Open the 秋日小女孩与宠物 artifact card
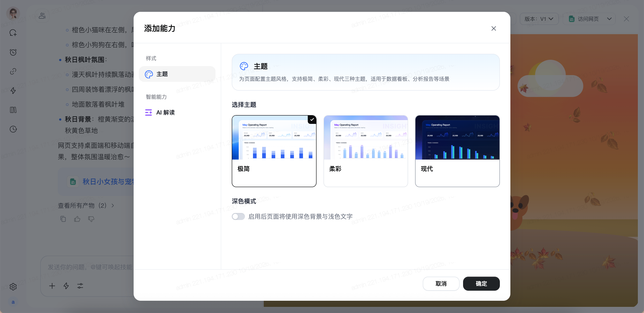Viewport: 644px width, 313px height. (96, 182)
